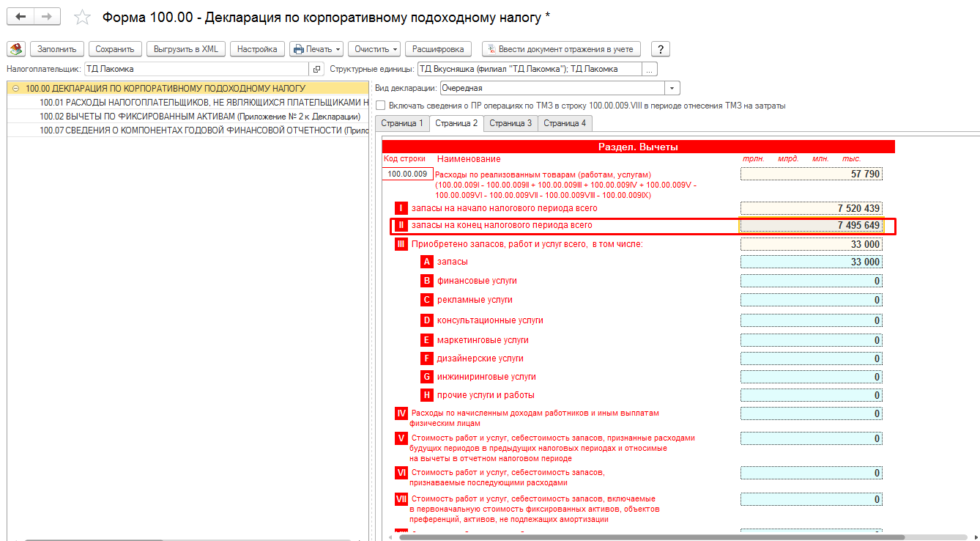Click the row V value field
Image resolution: width=980 pixels, height=541 pixels.
click(x=811, y=438)
